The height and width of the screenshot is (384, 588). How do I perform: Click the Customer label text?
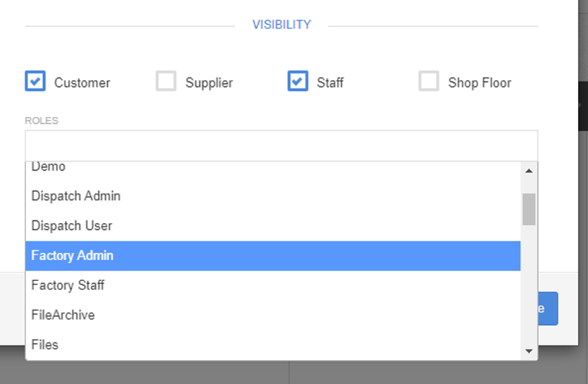pyautogui.click(x=82, y=83)
